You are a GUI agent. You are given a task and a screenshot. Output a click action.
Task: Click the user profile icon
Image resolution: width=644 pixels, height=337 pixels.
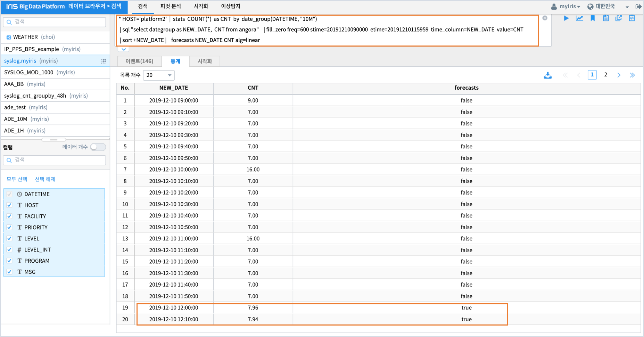coord(554,7)
